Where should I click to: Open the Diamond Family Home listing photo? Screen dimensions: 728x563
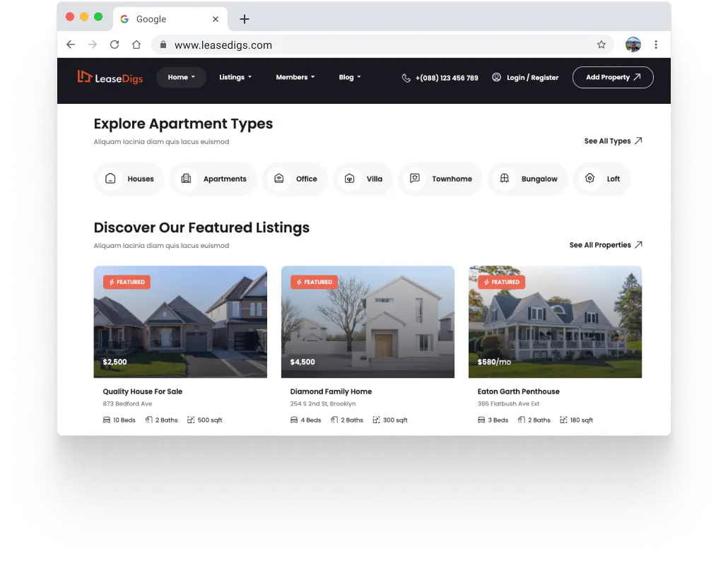point(368,321)
